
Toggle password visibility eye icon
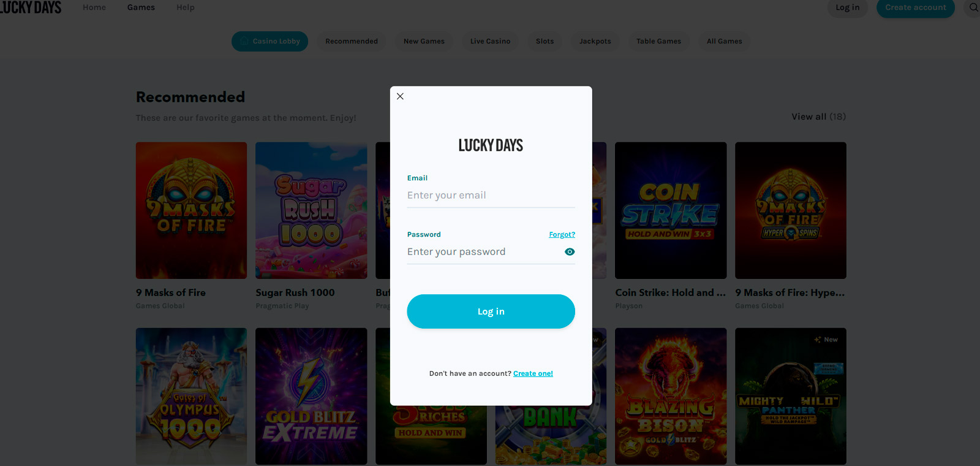[570, 252]
